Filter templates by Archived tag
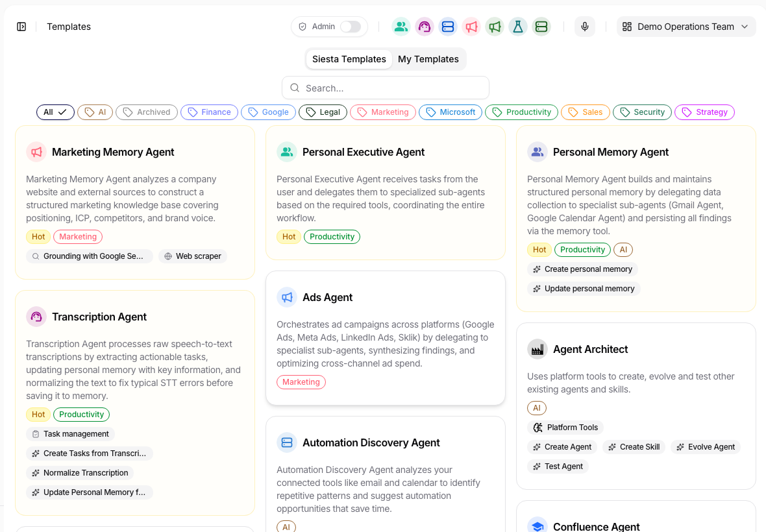This screenshot has width=766, height=532. (147, 112)
